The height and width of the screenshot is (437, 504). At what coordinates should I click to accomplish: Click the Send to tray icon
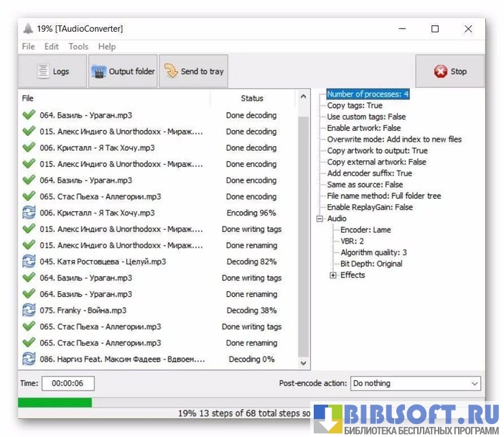[x=171, y=71]
